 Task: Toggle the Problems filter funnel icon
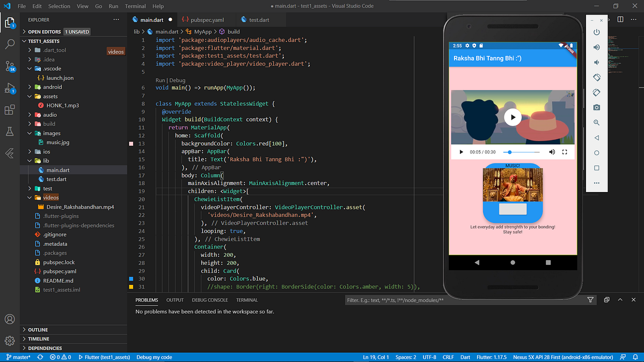tap(590, 300)
